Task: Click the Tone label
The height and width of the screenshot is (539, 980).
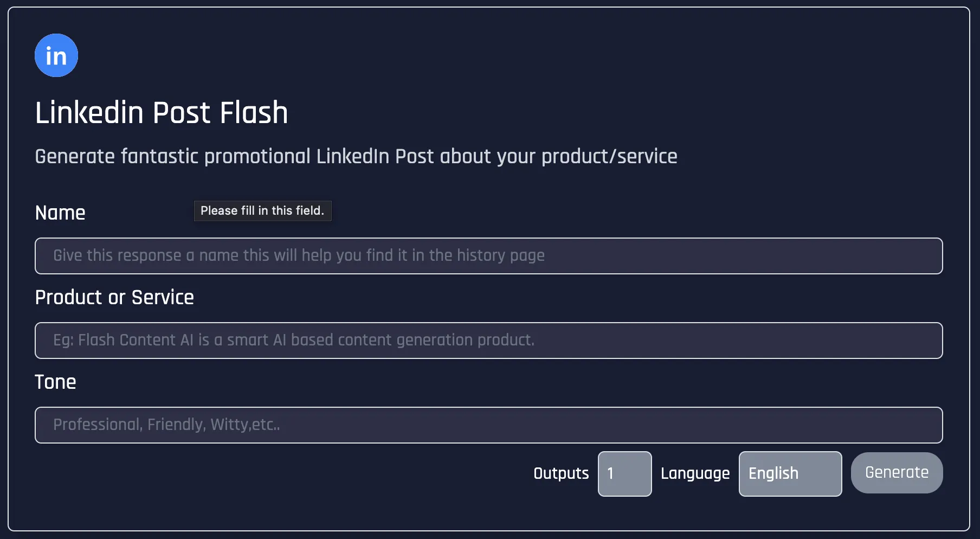Action: pyautogui.click(x=55, y=382)
